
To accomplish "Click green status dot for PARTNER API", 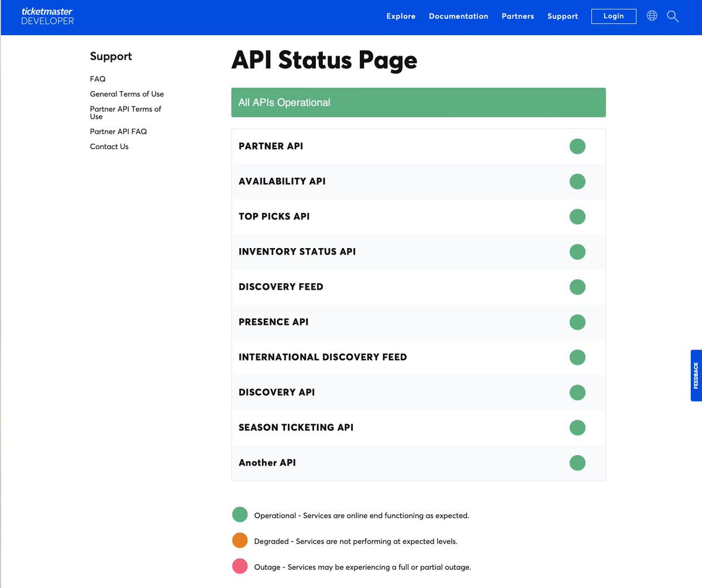I will (577, 146).
